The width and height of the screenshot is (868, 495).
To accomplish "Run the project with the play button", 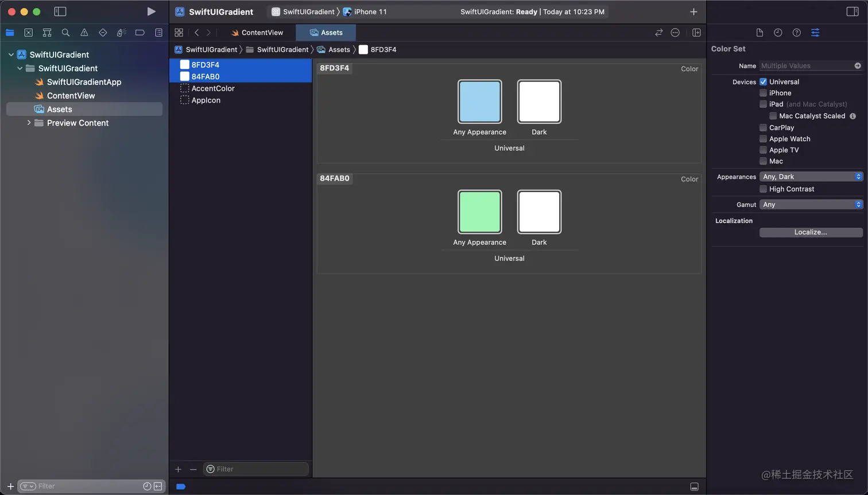I will (x=151, y=11).
